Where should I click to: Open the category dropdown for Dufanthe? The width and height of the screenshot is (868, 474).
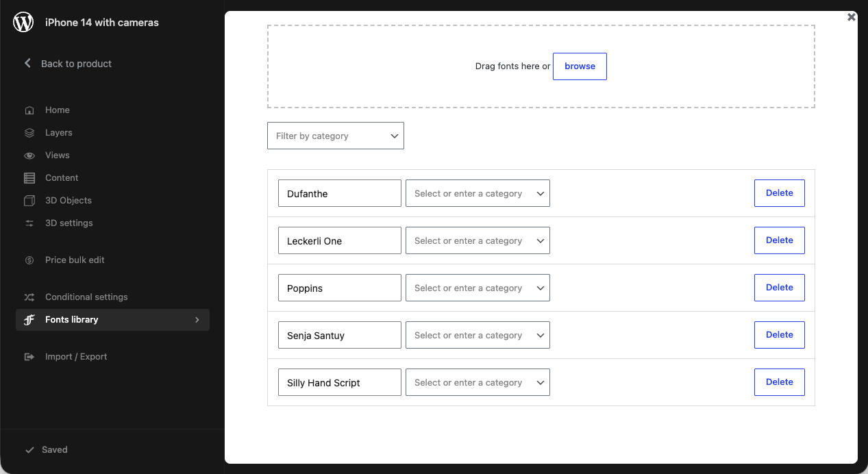(478, 194)
